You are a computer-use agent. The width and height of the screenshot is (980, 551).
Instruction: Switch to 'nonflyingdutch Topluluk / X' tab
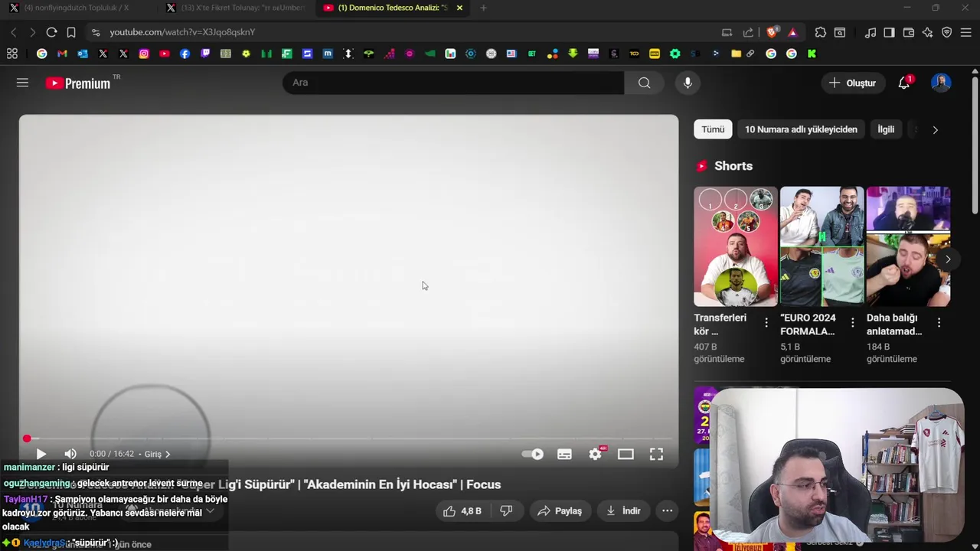(77, 8)
